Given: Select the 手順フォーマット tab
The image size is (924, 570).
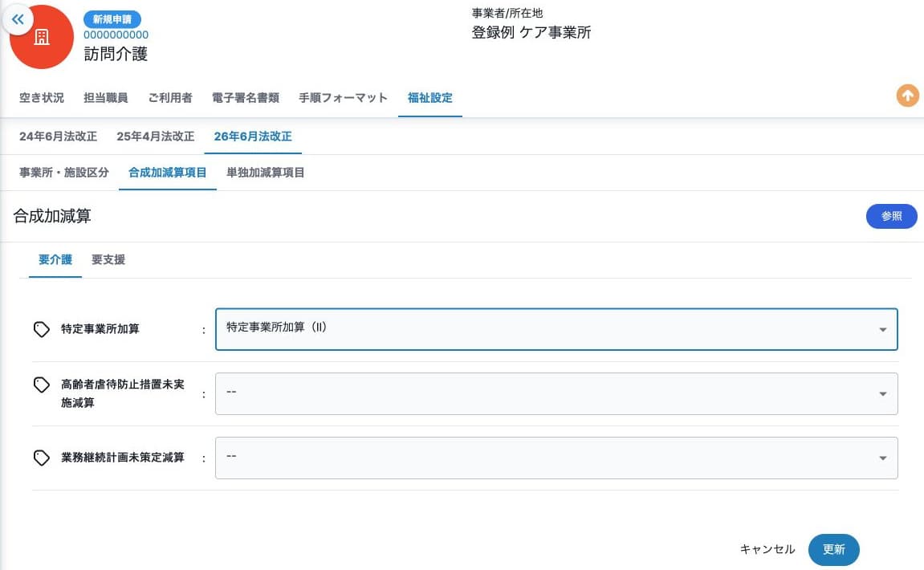Looking at the screenshot, I should coord(343,98).
